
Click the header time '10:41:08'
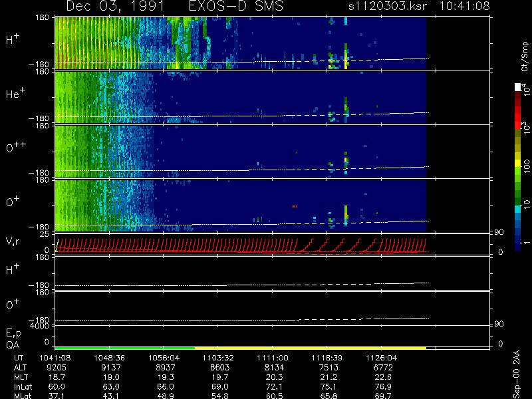click(x=464, y=6)
